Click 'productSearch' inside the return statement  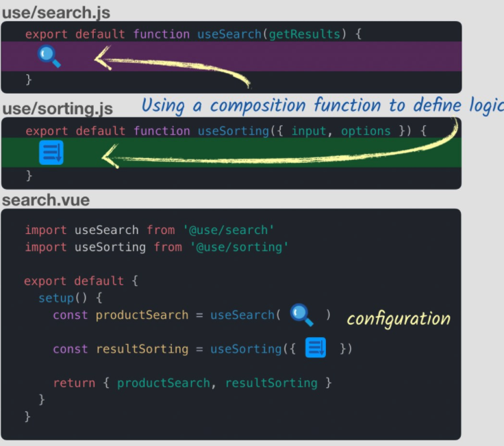[x=163, y=383]
